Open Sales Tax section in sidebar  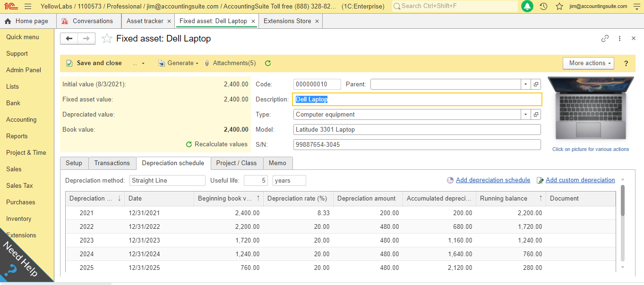click(19, 186)
